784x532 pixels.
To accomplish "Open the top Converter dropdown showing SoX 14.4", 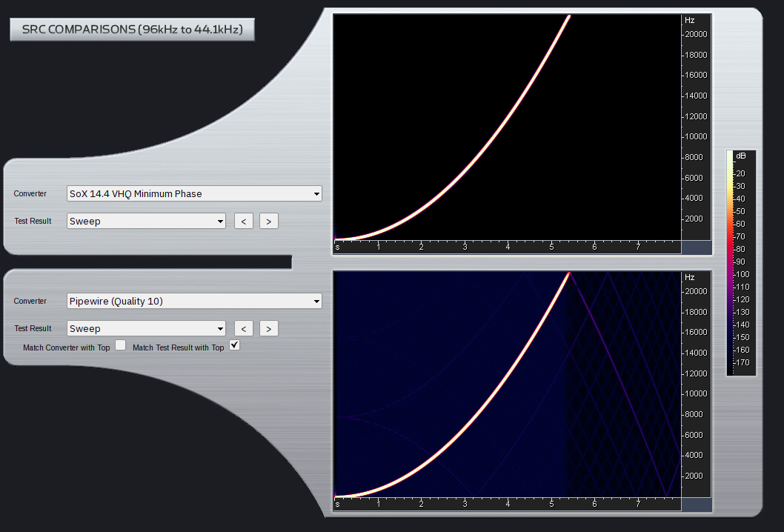I will (194, 193).
